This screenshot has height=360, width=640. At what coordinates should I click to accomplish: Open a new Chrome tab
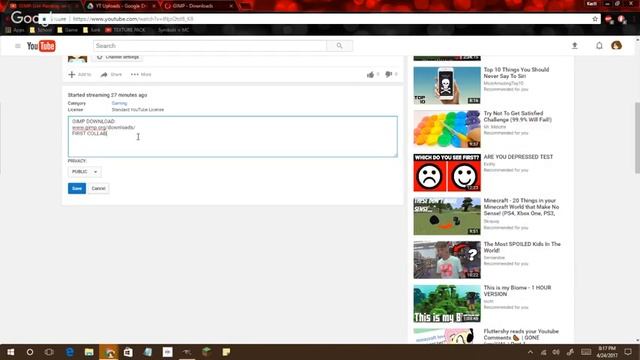point(245,6)
